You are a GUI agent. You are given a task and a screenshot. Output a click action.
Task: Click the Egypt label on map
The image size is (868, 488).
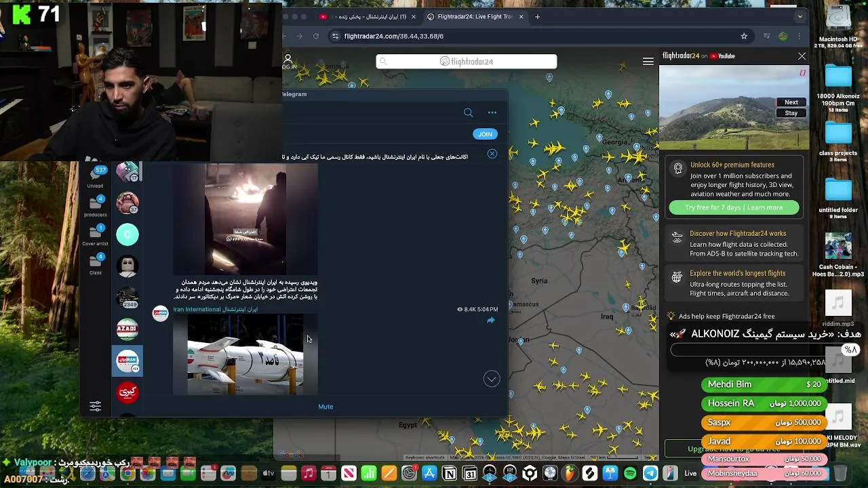tap(408, 425)
